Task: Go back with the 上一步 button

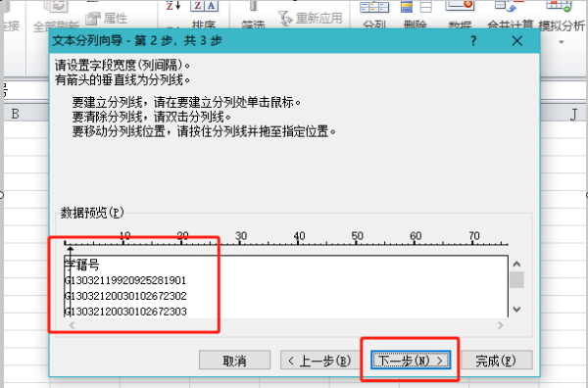Action: click(x=319, y=361)
